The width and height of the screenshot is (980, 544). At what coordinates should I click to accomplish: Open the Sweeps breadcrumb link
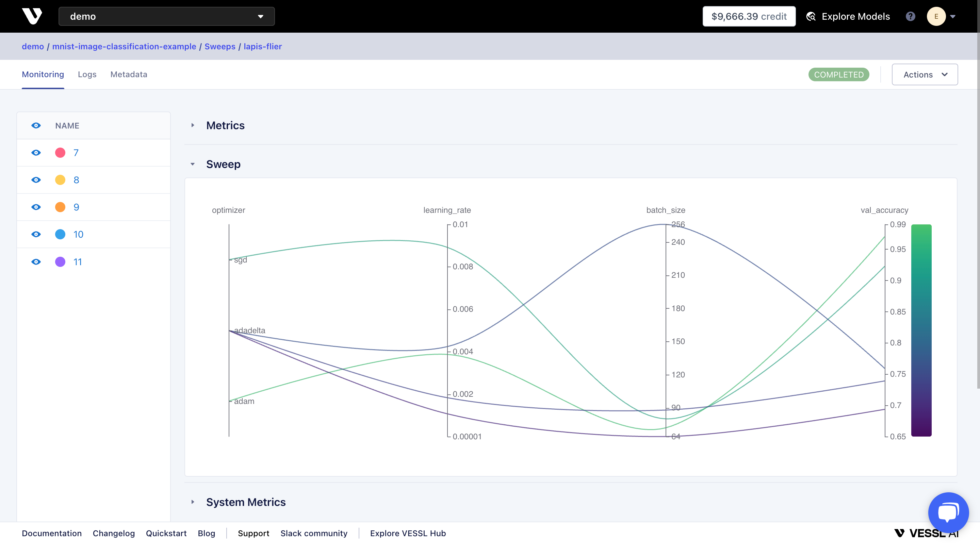click(220, 46)
